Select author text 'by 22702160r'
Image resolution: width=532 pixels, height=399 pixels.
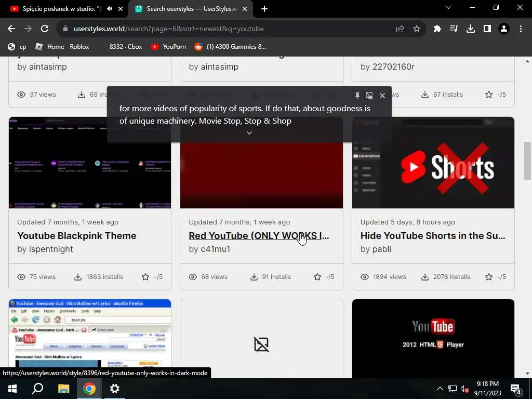pos(388,67)
